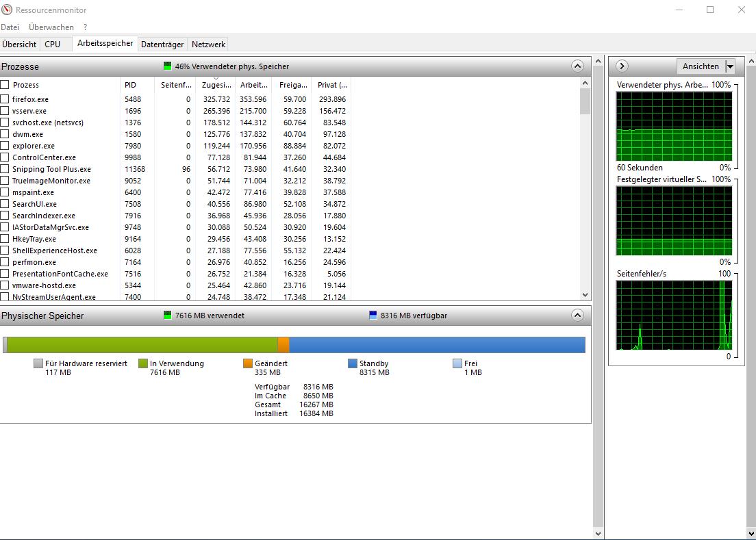
Task: Sort by the Freiga... column header
Action: [292, 85]
